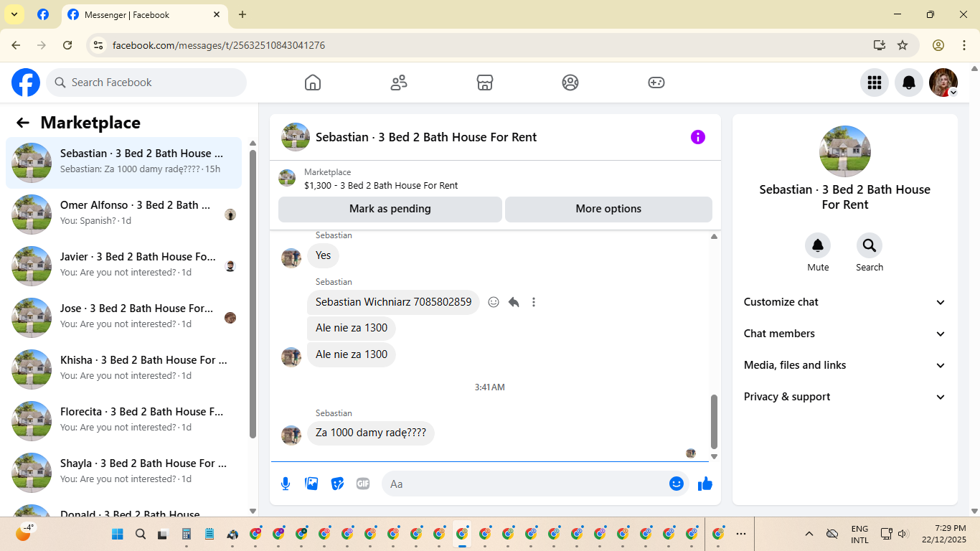The height and width of the screenshot is (551, 980).
Task: Record a voice clip with microphone
Action: coord(286,484)
